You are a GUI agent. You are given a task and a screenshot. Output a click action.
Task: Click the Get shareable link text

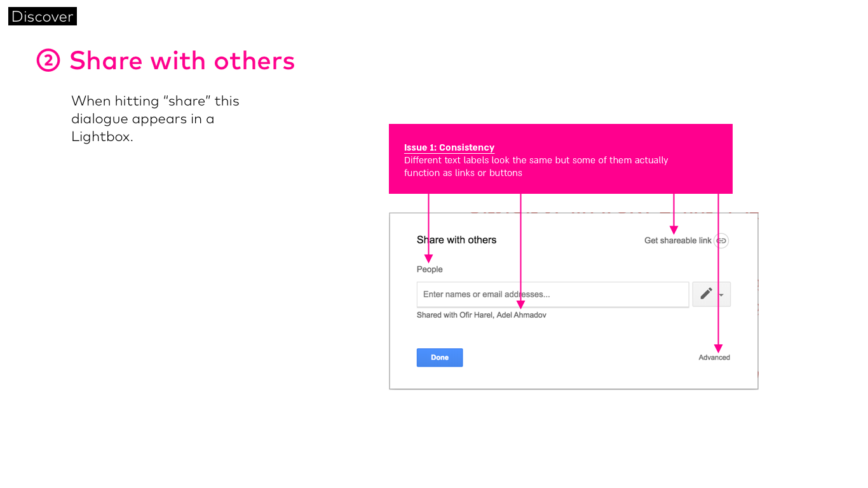(677, 241)
